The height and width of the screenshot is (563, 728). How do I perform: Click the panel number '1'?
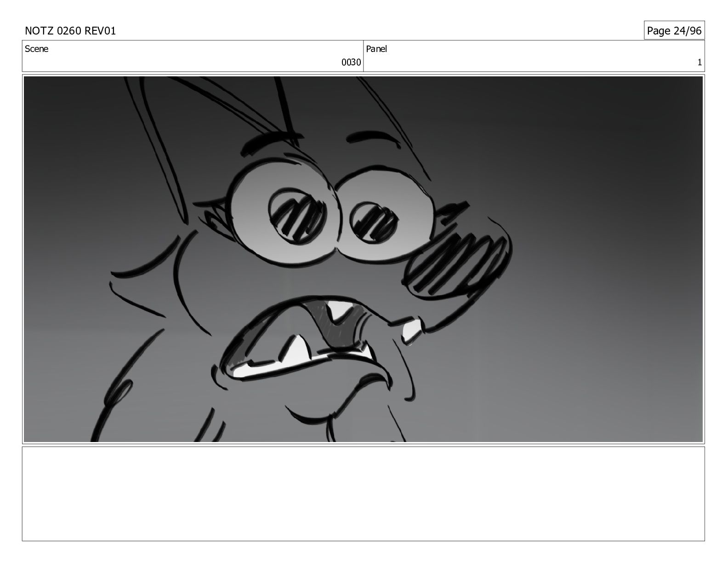[700, 63]
